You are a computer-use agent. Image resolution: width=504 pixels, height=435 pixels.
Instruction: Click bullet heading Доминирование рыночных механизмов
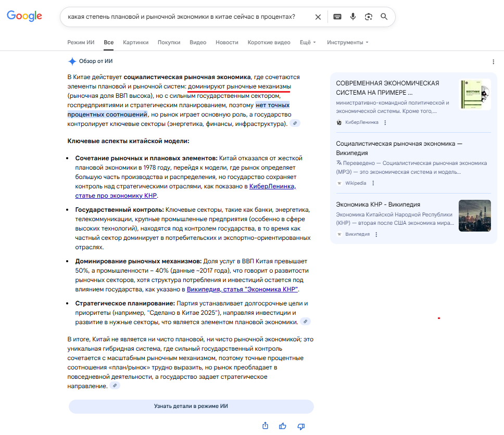pyautogui.click(x=138, y=261)
